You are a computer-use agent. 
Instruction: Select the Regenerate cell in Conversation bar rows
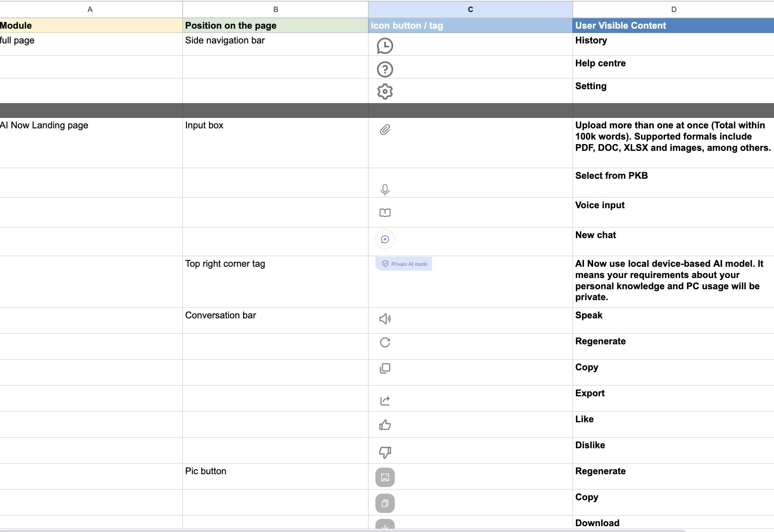674,347
